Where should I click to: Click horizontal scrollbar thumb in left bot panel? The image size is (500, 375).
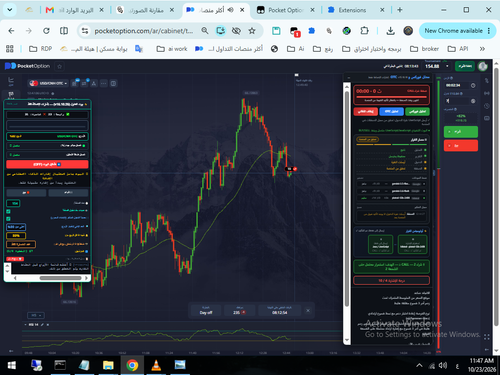pos(60,278)
